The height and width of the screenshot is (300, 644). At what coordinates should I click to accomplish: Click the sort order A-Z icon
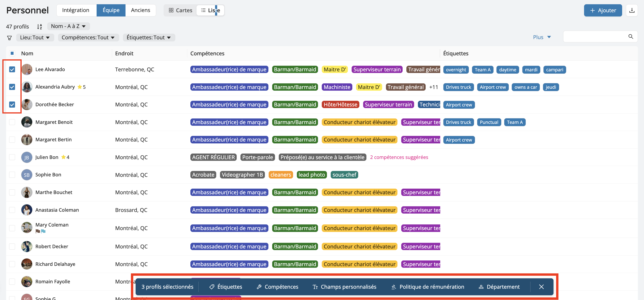(39, 27)
